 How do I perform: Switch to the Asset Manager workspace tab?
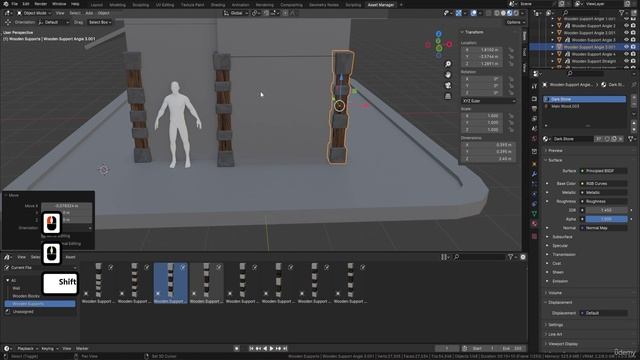click(380, 5)
